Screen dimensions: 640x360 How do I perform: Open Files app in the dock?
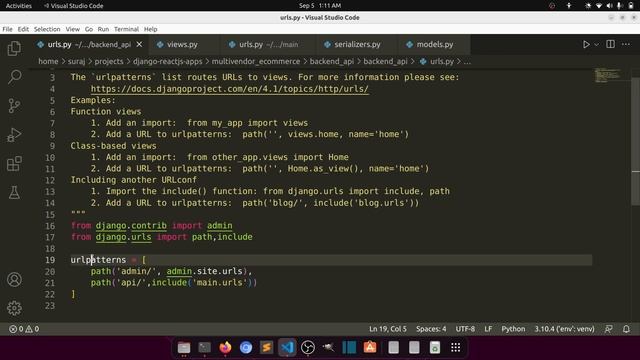point(184,347)
